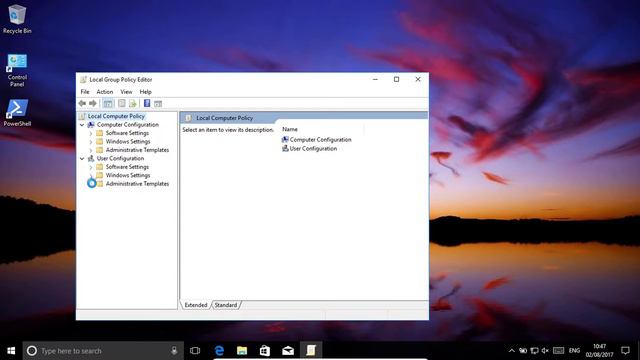Open the Recycle Bin desktop icon

point(17,20)
